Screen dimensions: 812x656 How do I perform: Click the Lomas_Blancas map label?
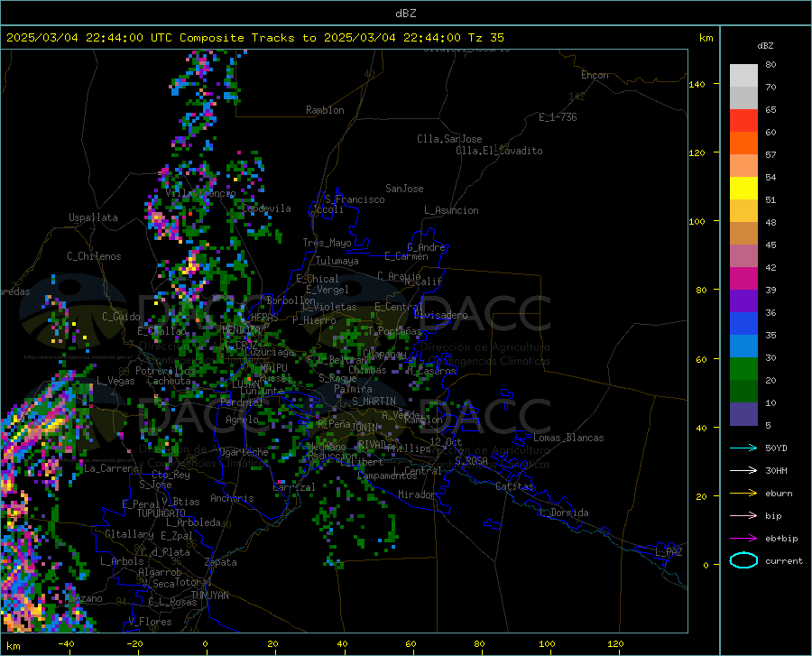568,438
